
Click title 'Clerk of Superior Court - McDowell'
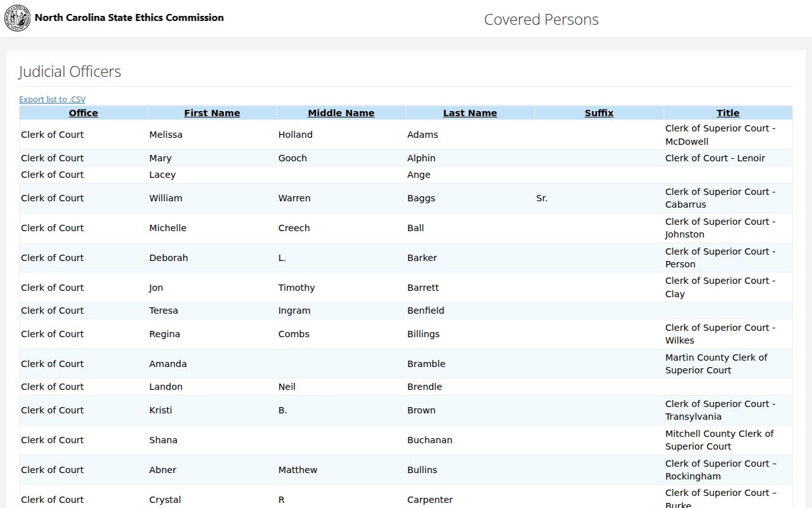(x=720, y=135)
